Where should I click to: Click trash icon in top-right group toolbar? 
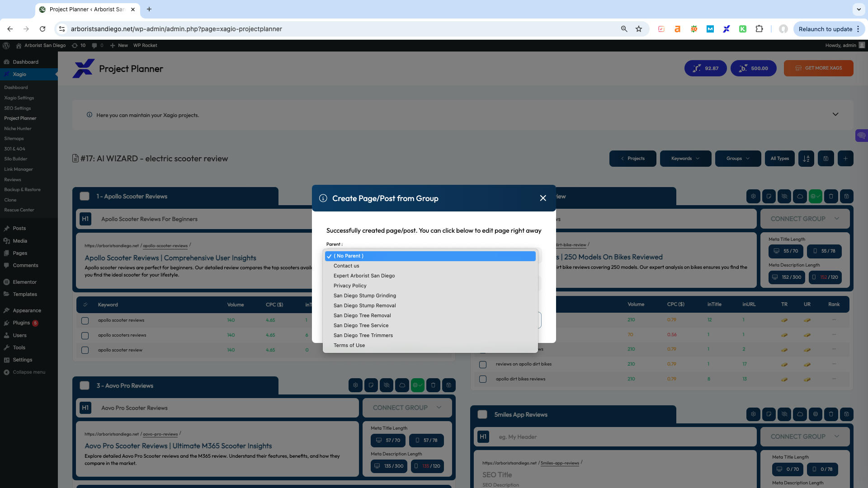click(x=831, y=197)
